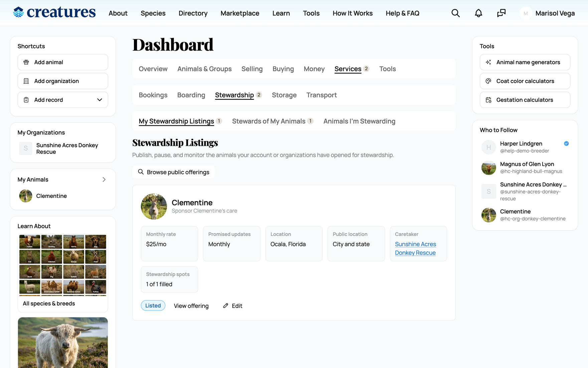Click Clementine's avatar in My Animals

tap(26, 196)
